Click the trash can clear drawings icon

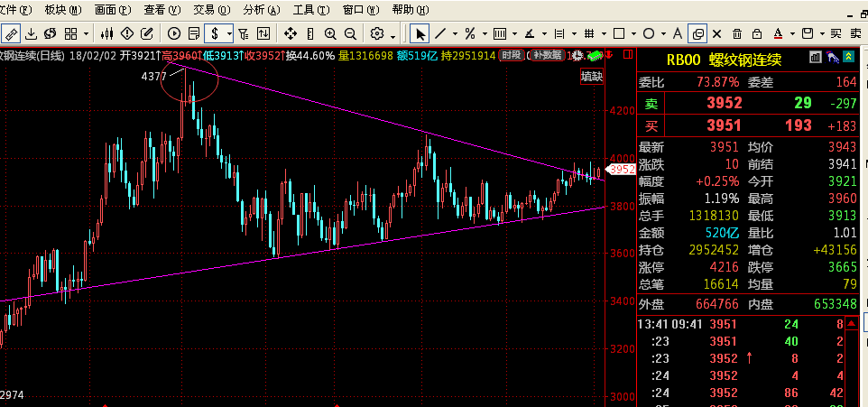(x=737, y=33)
